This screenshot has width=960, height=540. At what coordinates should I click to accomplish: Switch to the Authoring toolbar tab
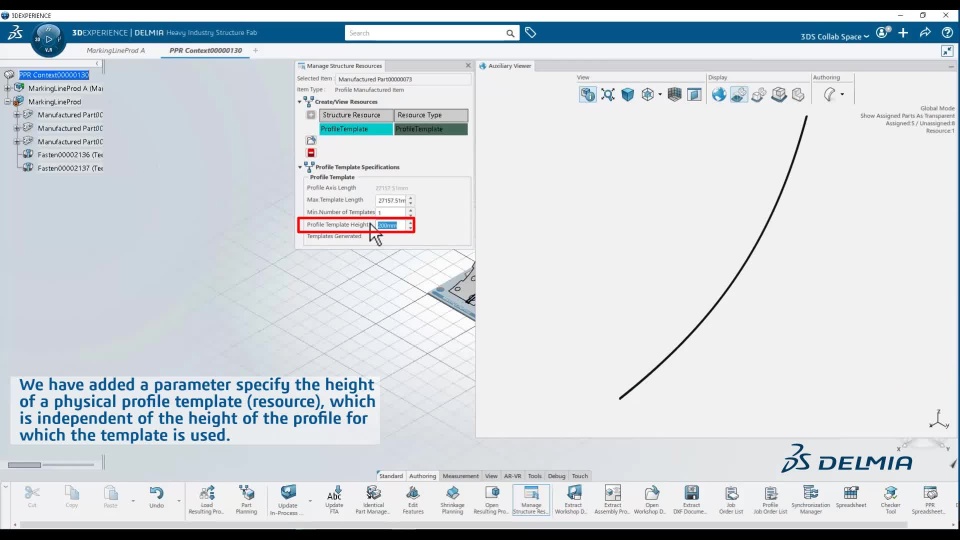click(422, 476)
